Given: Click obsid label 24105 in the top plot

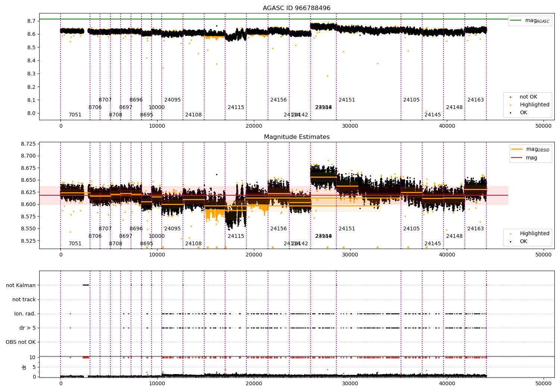Looking at the screenshot, I should 411,100.
